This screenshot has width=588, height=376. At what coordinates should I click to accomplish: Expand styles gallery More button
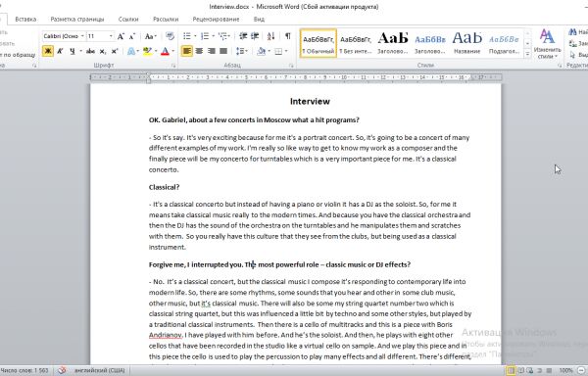point(527,55)
